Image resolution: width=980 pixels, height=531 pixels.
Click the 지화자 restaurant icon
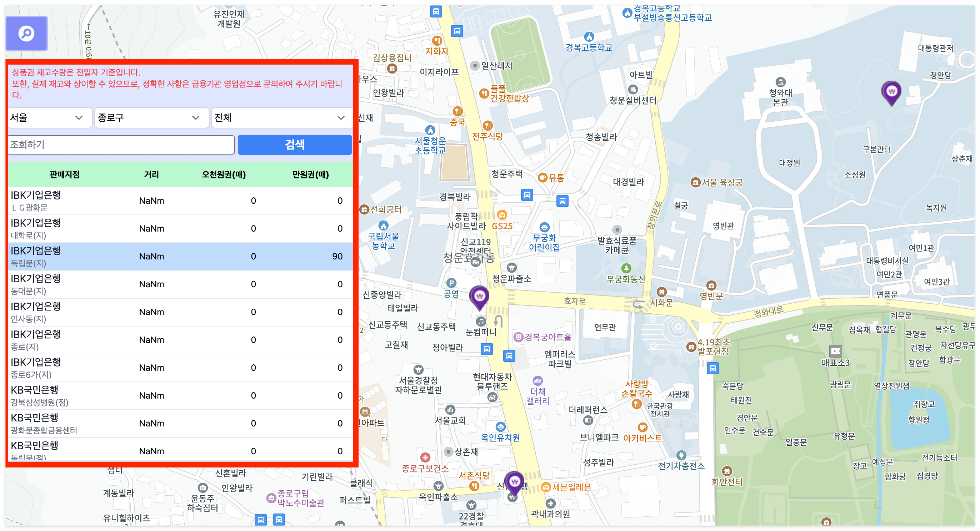tap(437, 40)
